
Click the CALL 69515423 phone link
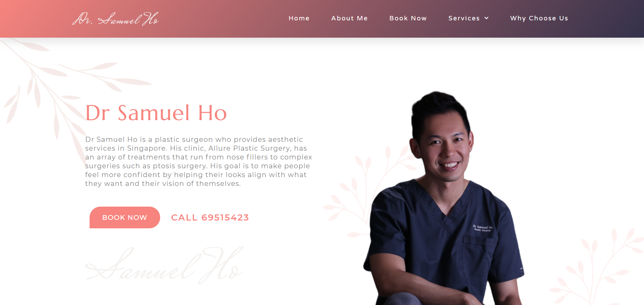coord(210,217)
